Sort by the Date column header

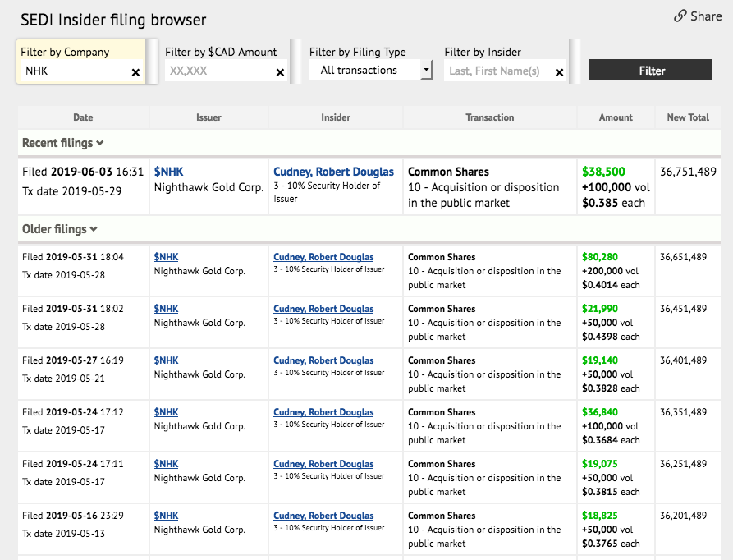(83, 117)
